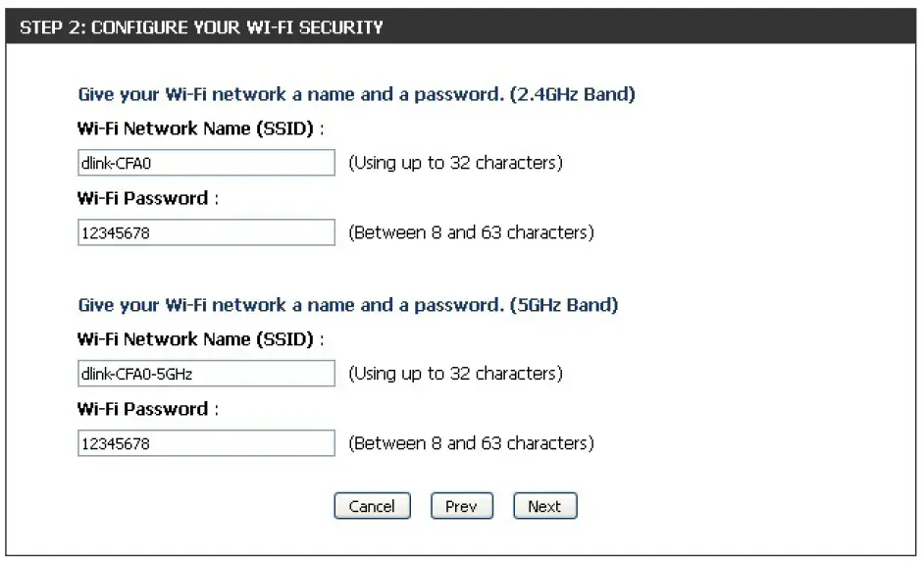Click the 2.4GHz Wi-Fi Network Name field
The image size is (924, 561).
(206, 163)
